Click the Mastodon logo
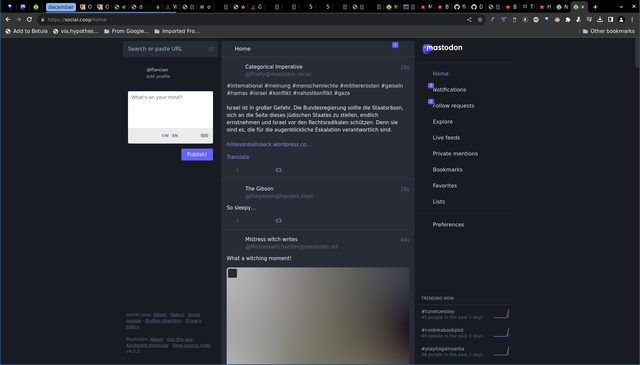The height and width of the screenshot is (365, 640). (x=442, y=48)
